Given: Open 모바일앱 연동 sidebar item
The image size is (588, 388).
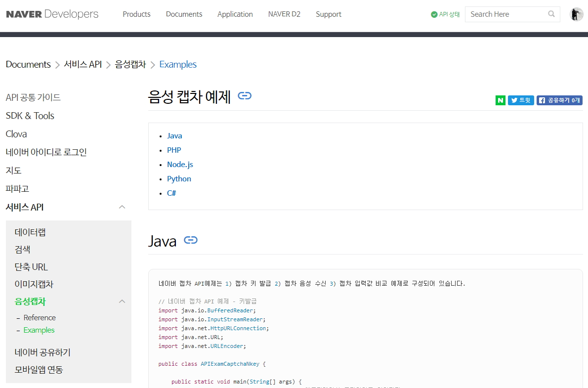Looking at the screenshot, I should pyautogui.click(x=39, y=370).
